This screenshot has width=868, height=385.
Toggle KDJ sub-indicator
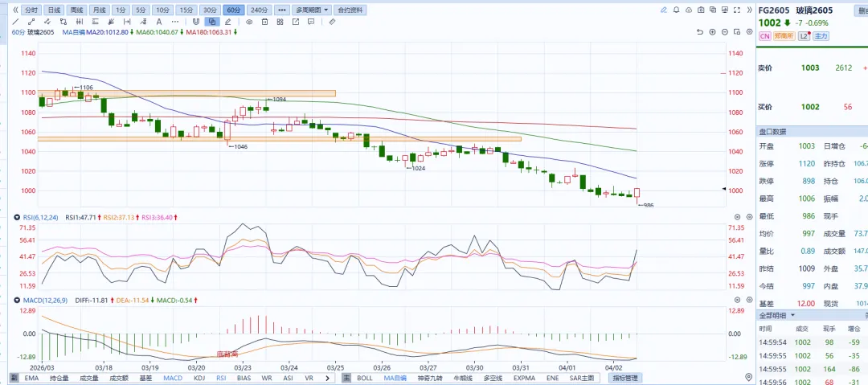click(x=199, y=378)
